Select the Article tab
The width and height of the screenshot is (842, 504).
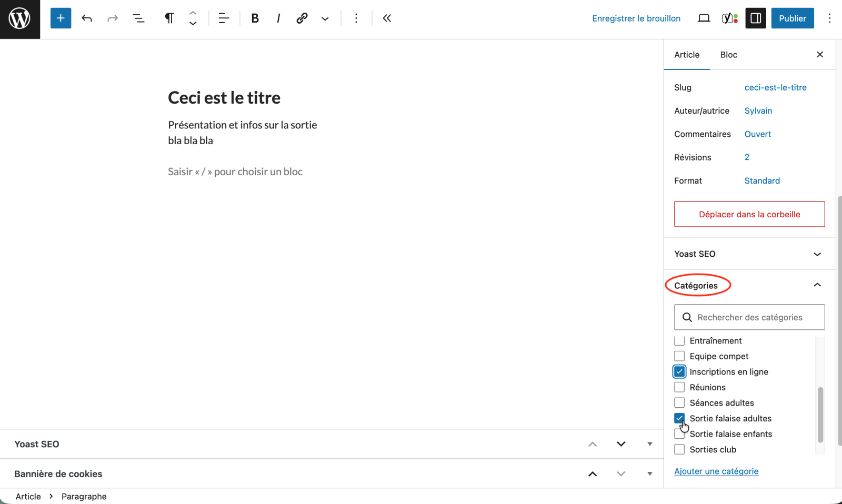687,55
